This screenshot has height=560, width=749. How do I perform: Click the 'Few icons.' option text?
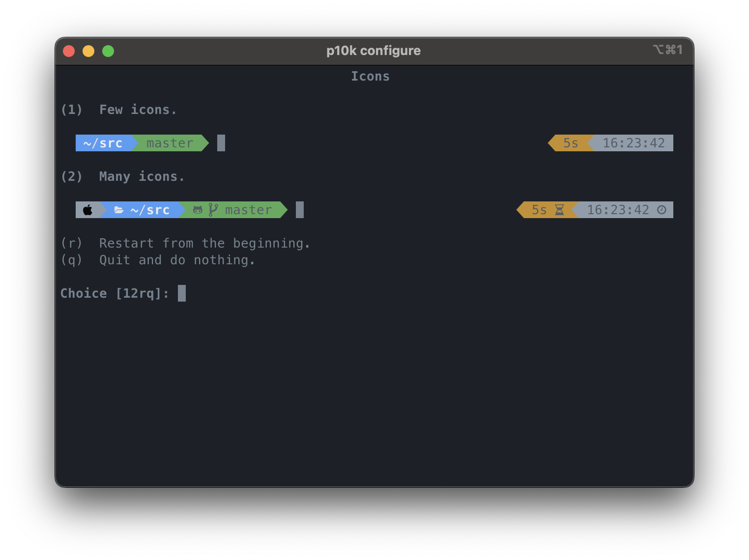(x=138, y=110)
